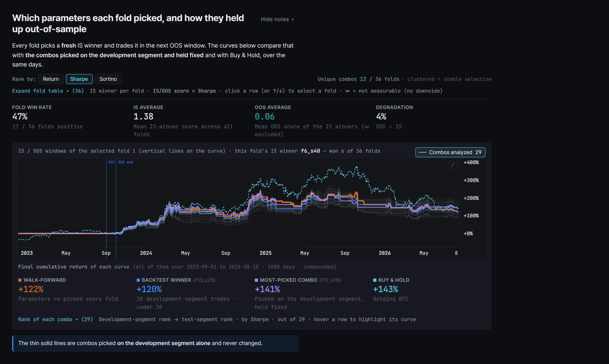Collapse notes via Hide notes

click(277, 19)
